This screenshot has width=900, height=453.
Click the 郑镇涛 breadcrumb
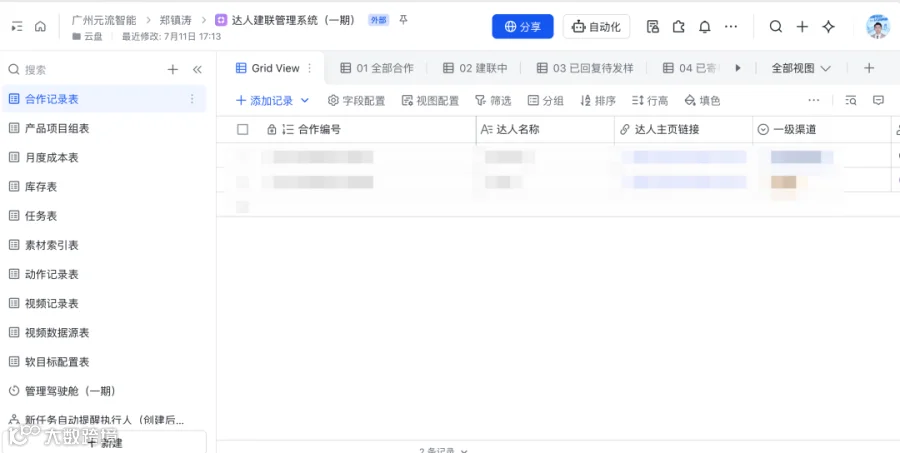coord(176,20)
